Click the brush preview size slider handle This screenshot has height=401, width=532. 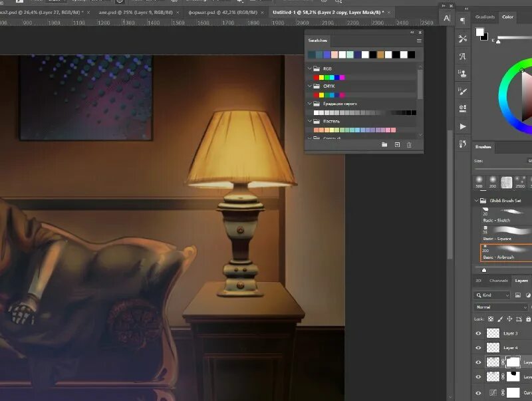click(x=484, y=270)
